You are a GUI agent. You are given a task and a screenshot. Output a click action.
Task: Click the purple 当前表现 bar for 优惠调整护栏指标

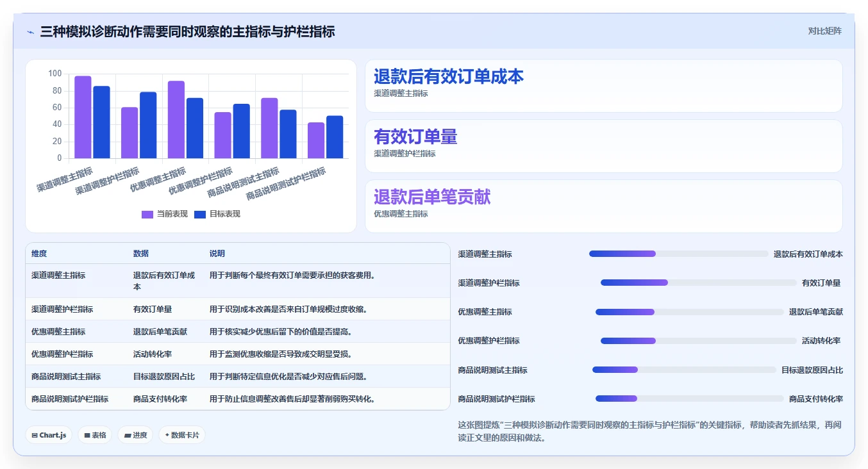pyautogui.click(x=223, y=135)
